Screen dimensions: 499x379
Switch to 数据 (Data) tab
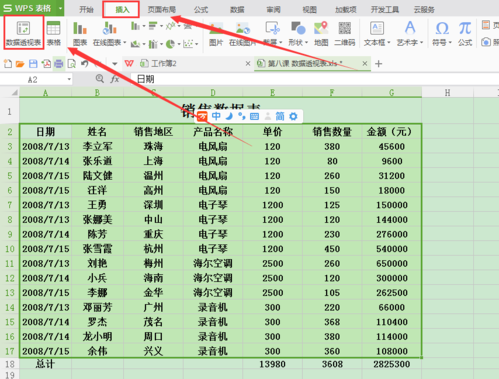click(237, 9)
